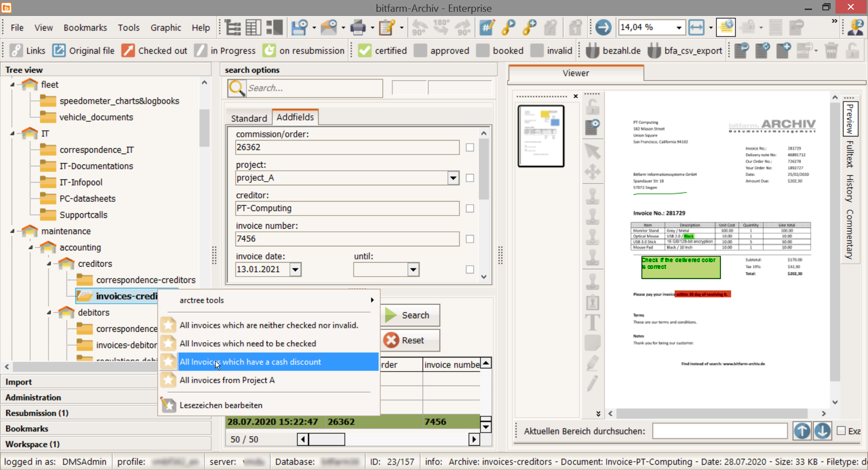The image size is (868, 470).
Task: Select the arrow pointer tool in viewer
Action: click(592, 151)
